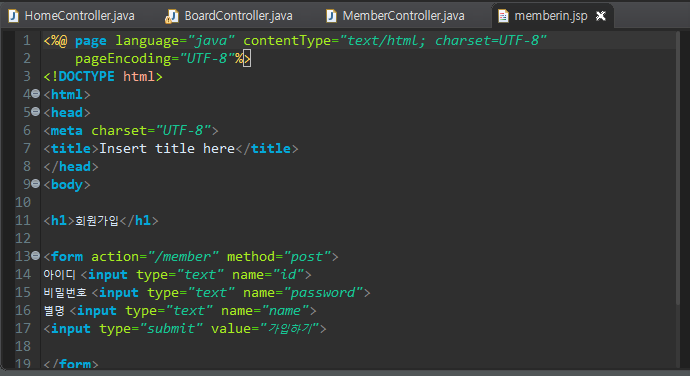The height and width of the screenshot is (376, 690).
Task: Click the closing form tag
Action: [71, 364]
